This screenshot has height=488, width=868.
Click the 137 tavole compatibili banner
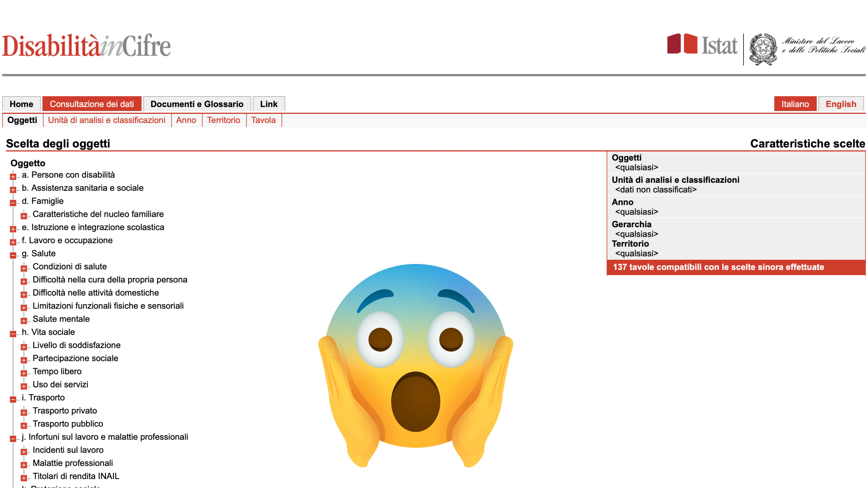pyautogui.click(x=718, y=267)
